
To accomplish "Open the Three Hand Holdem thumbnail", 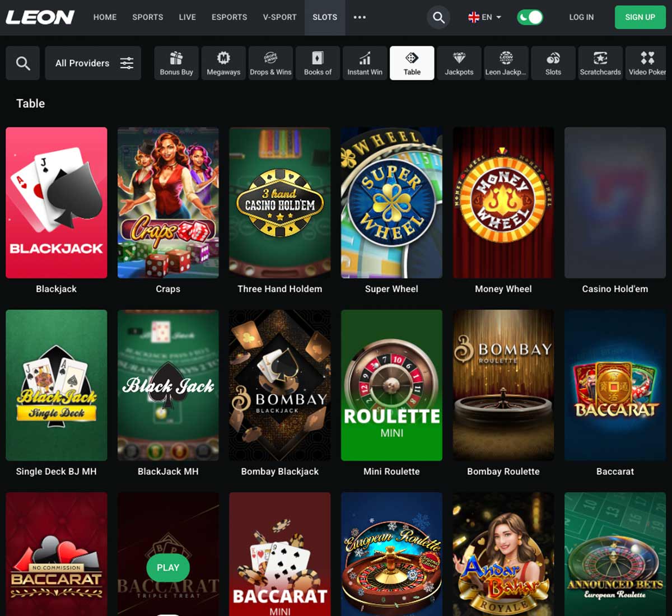I will coord(279,203).
